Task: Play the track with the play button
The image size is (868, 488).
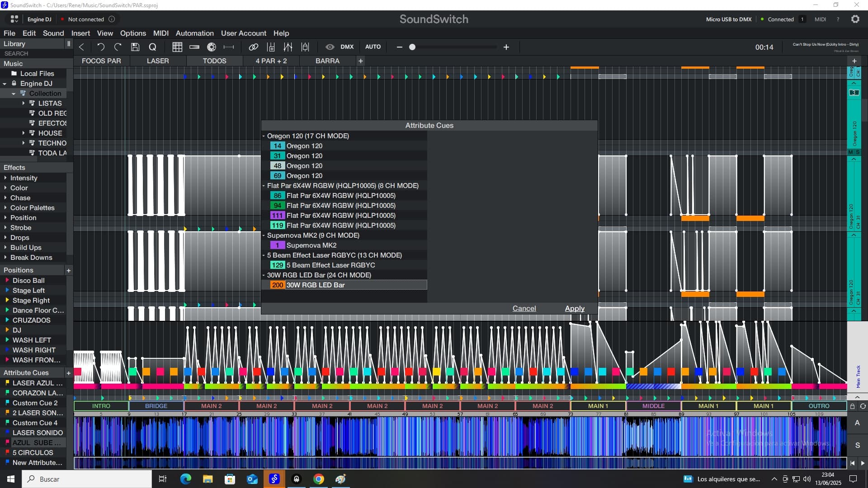Action: click(x=863, y=463)
